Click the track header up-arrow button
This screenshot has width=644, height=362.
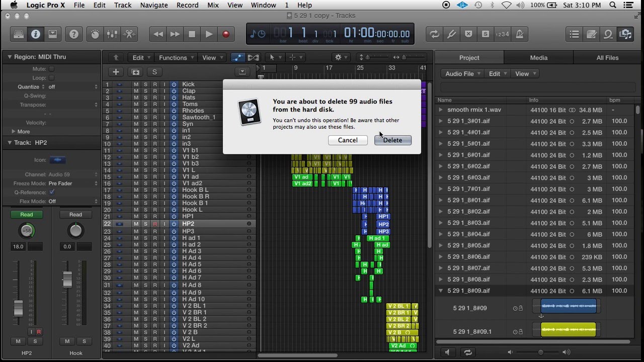pos(116,57)
